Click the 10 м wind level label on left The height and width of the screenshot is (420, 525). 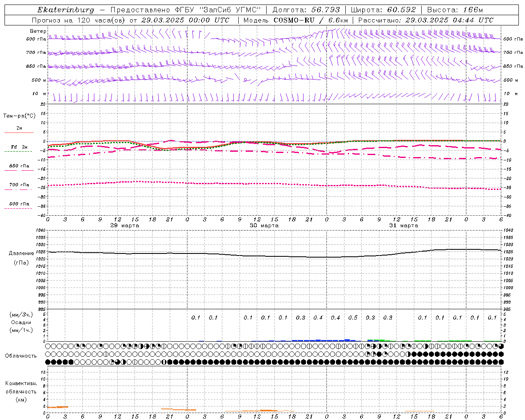click(x=39, y=94)
